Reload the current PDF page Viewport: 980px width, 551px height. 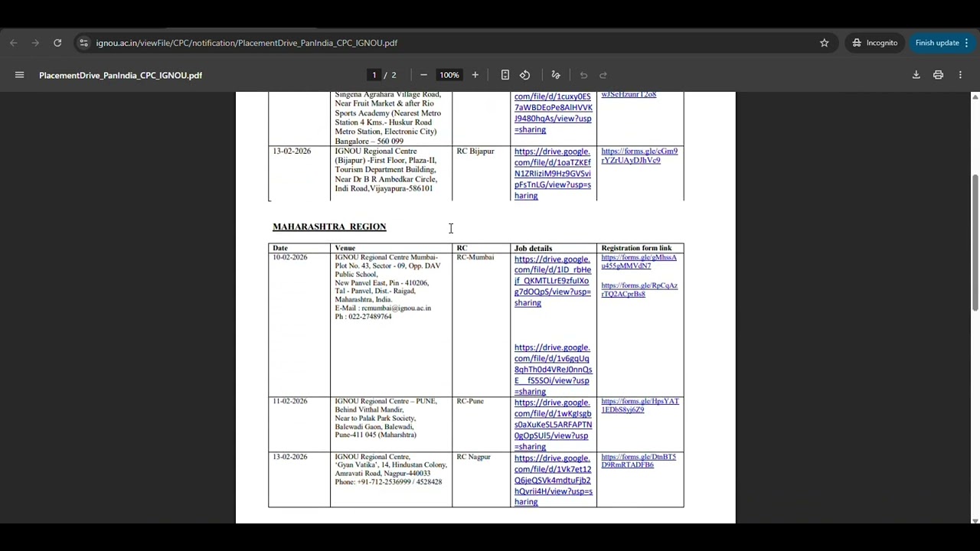[x=57, y=43]
